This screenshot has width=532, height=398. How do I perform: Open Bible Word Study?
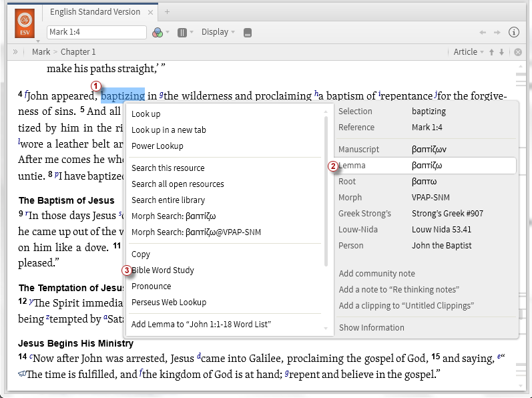point(163,270)
